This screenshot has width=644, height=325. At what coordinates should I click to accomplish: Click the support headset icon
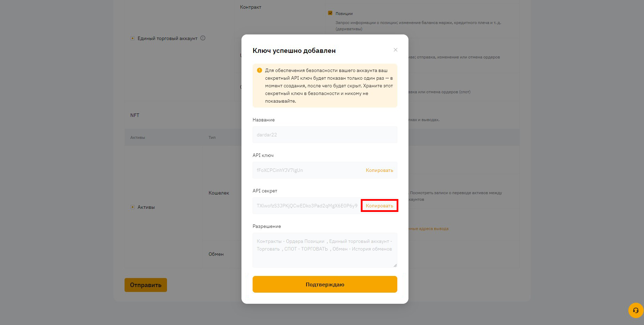point(636,310)
